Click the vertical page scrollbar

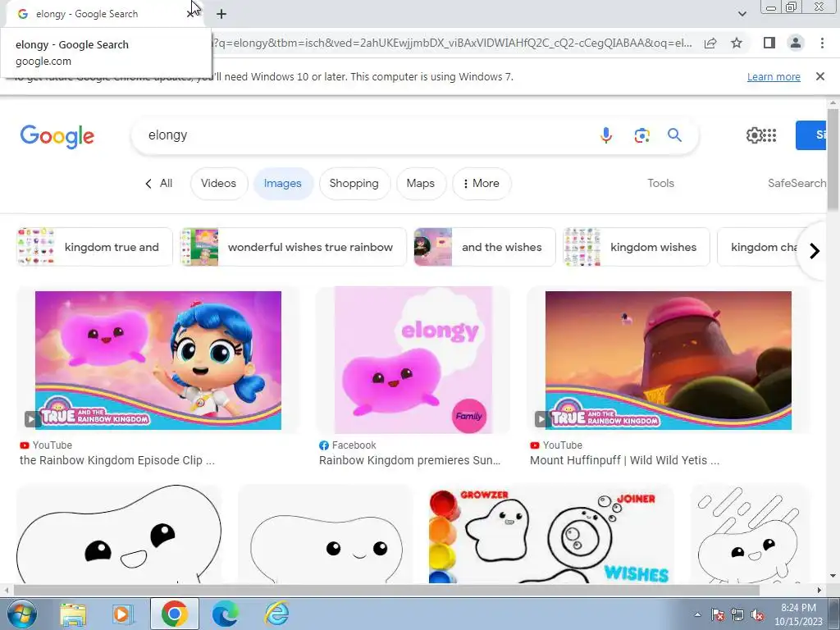[833, 161]
